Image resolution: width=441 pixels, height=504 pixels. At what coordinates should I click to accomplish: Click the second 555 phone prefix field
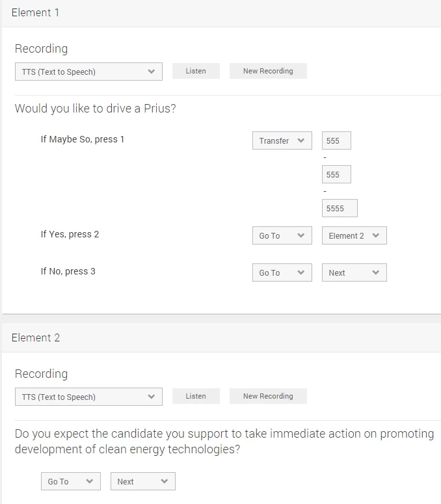336,174
